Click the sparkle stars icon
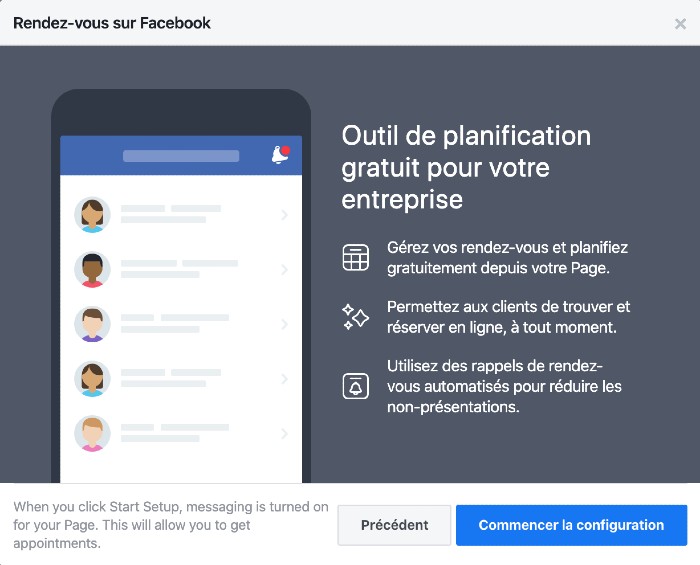This screenshot has width=700, height=565. point(356,317)
